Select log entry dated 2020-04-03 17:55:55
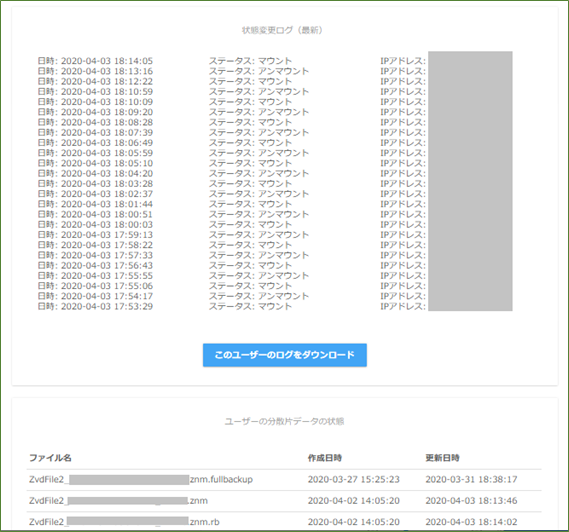 (x=95, y=276)
